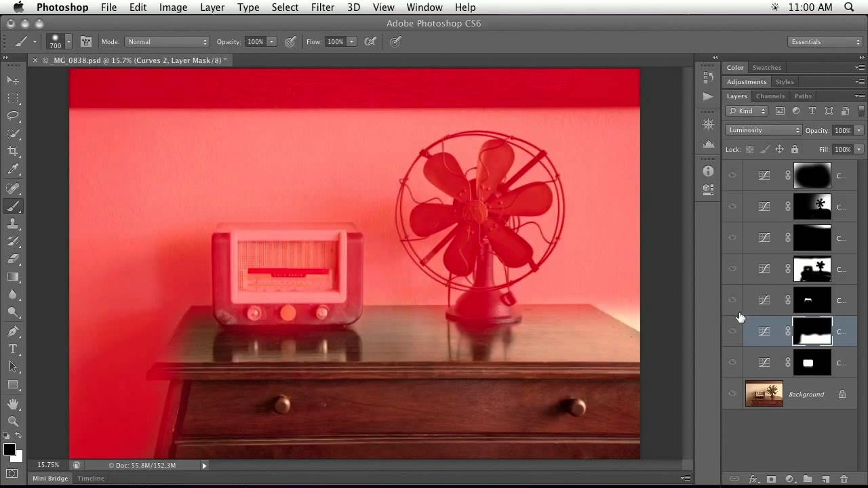Open the Essentials workspace dropdown
This screenshot has width=868, height=488.
tap(826, 41)
